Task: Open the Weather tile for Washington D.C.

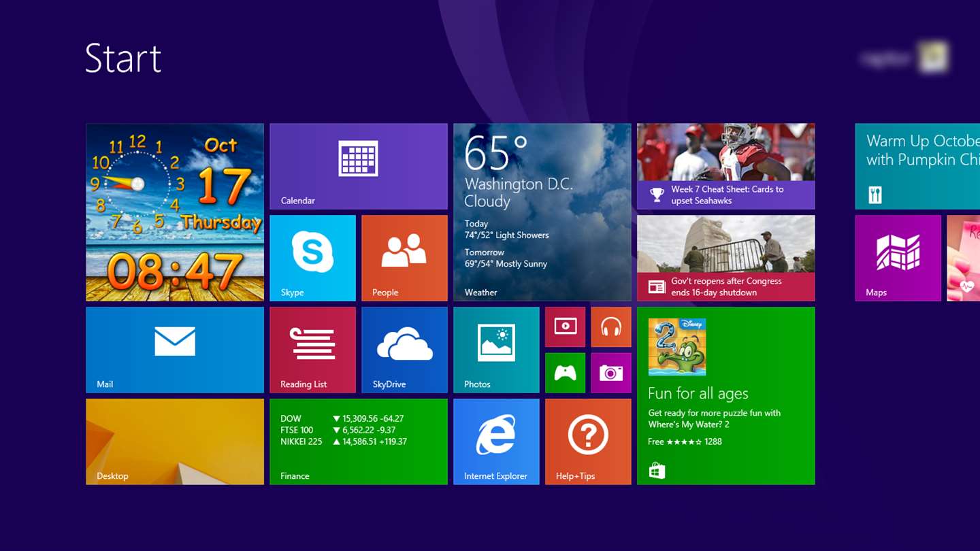Action: coord(542,212)
